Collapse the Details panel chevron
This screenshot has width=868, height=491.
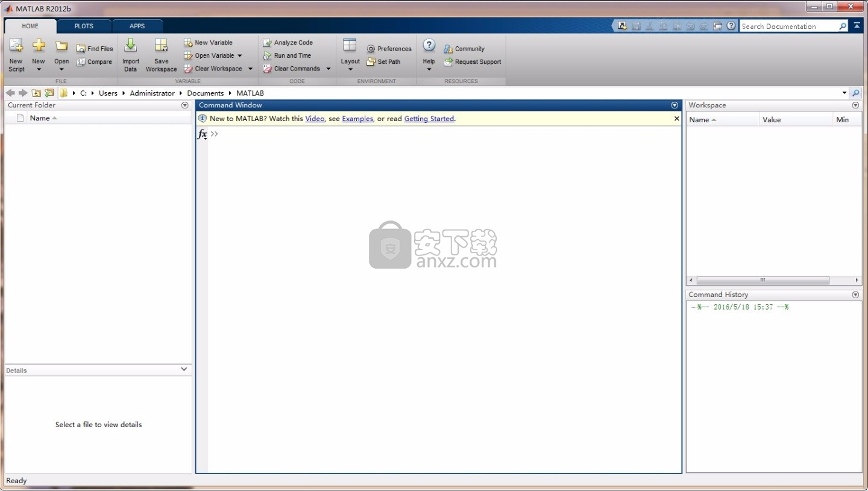point(184,369)
